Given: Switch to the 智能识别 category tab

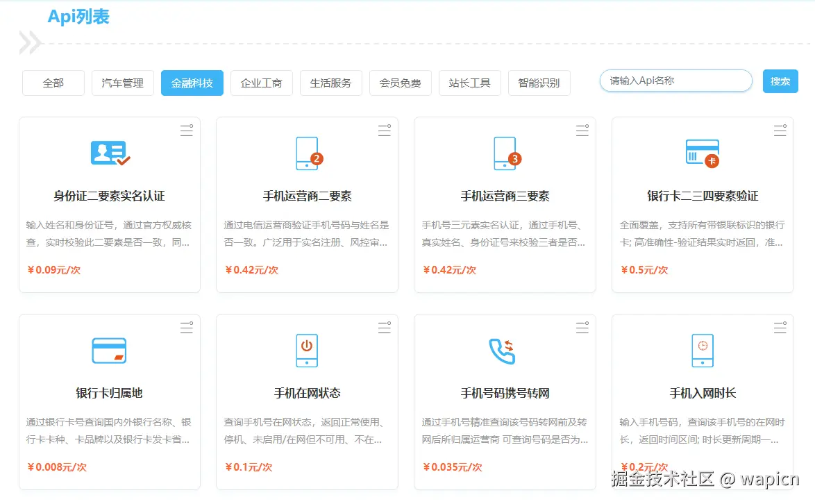Looking at the screenshot, I should [x=539, y=82].
